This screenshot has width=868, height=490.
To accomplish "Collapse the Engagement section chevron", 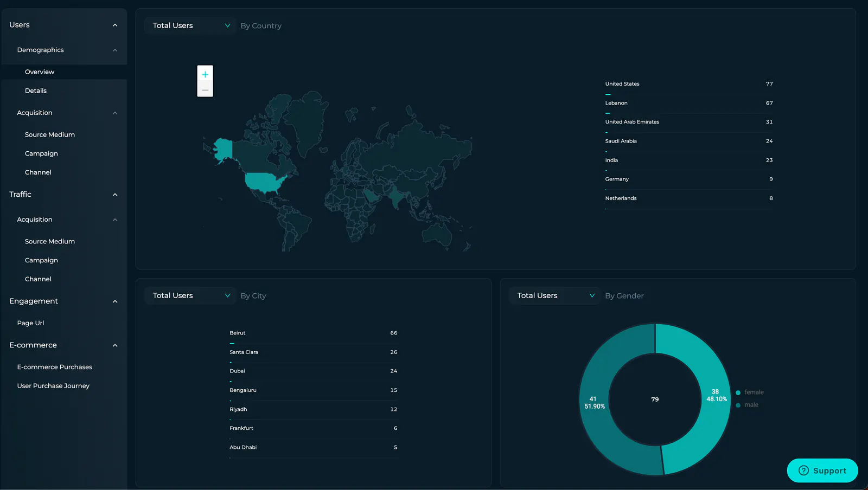I will [x=115, y=301].
